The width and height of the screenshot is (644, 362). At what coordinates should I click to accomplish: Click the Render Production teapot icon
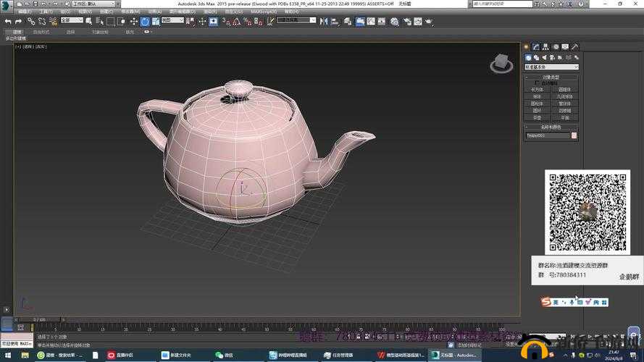pos(429,21)
